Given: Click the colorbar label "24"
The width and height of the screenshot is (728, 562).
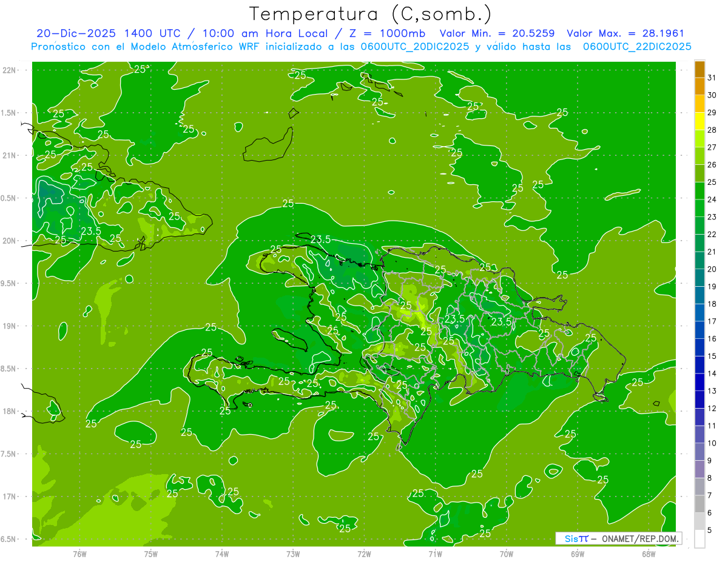Looking at the screenshot, I should click(712, 199).
